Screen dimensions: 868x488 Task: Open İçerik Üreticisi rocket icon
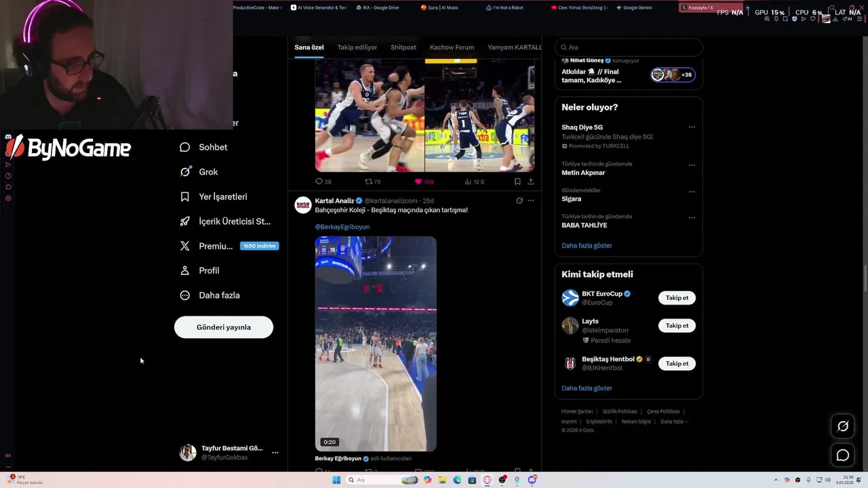click(x=184, y=221)
